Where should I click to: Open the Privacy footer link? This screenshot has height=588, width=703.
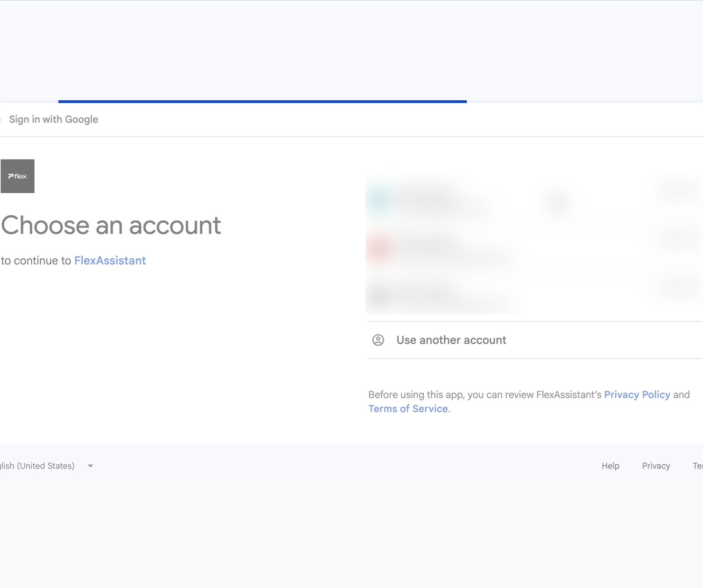(656, 466)
